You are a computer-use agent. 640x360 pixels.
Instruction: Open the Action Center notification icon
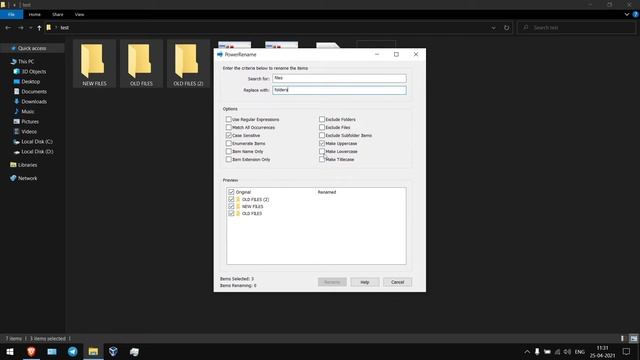[626, 351]
